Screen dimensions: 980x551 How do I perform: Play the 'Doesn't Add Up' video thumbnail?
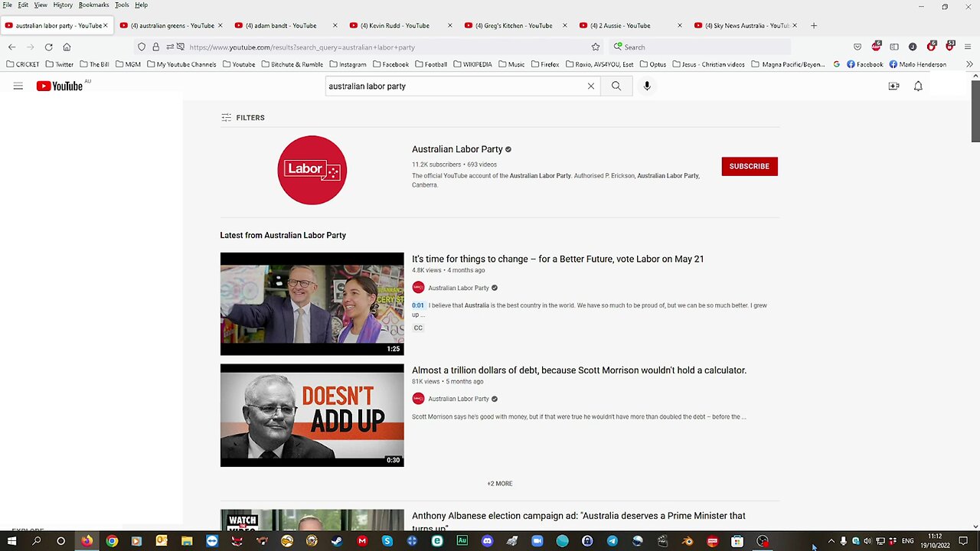[x=312, y=416]
